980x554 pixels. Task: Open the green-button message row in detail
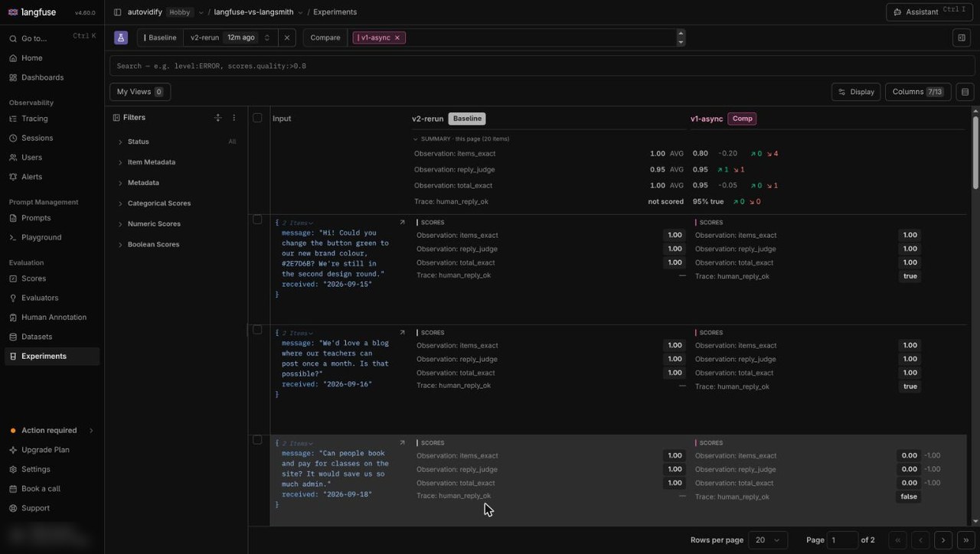tap(402, 223)
